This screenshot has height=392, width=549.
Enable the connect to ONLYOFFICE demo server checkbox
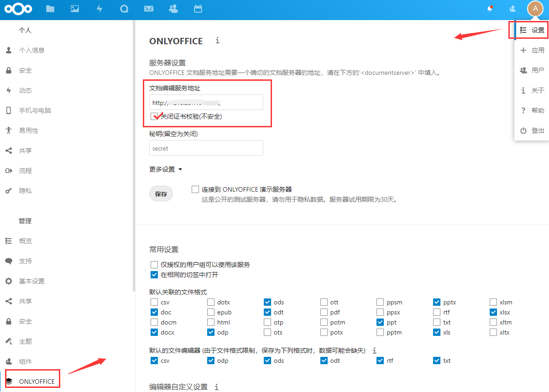(196, 189)
